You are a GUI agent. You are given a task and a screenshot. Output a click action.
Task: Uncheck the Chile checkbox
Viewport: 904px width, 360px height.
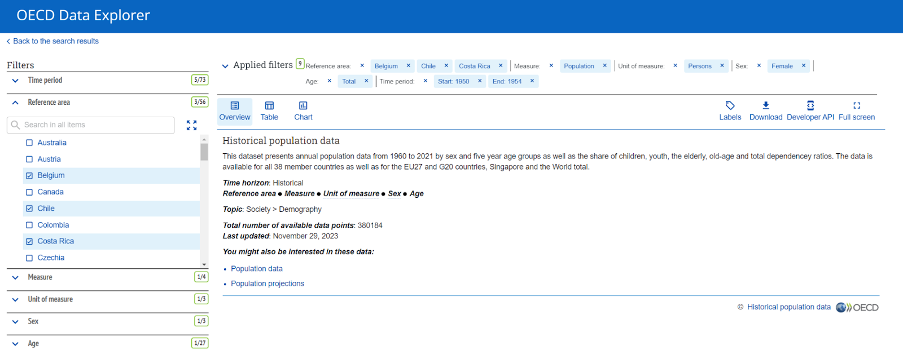coord(29,208)
